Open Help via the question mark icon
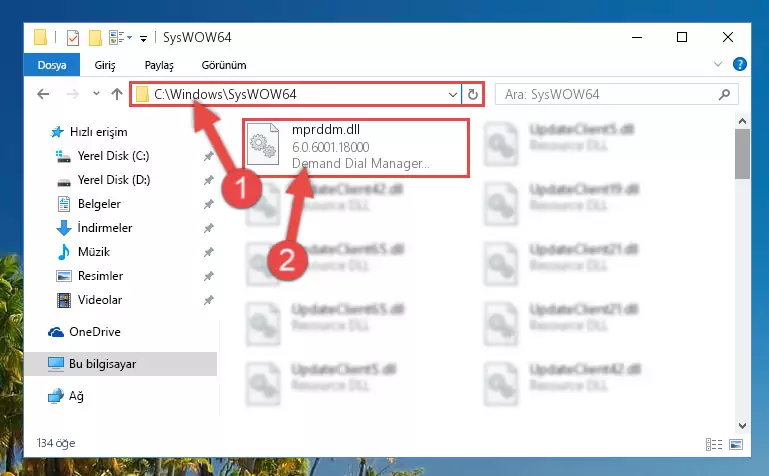769x476 pixels. point(740,64)
